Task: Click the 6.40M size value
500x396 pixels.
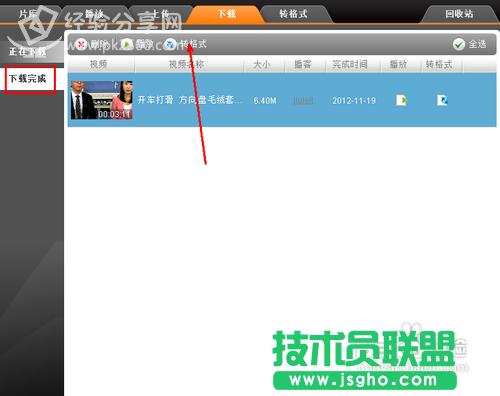Action: (x=265, y=100)
